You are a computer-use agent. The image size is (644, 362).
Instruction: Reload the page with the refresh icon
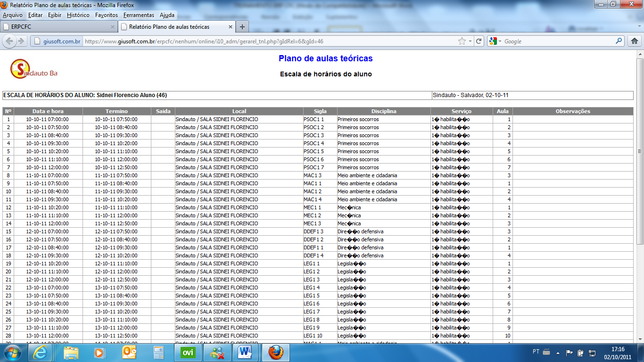point(479,41)
